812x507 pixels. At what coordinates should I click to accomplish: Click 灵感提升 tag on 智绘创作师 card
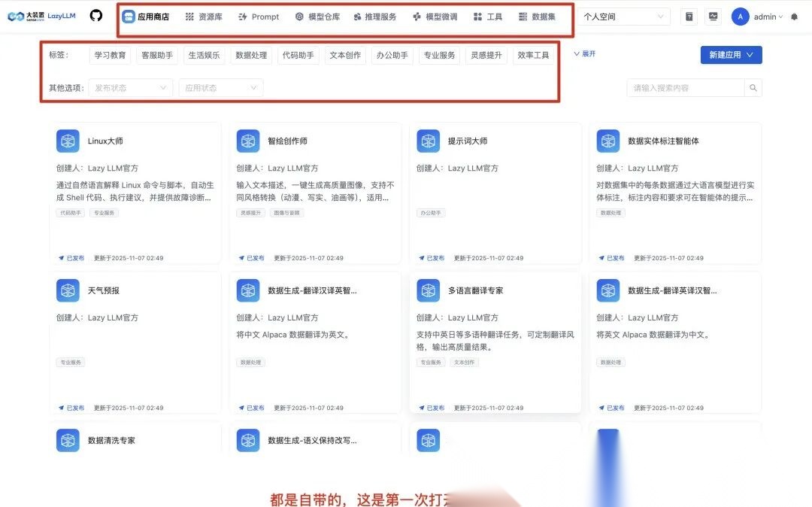(x=250, y=213)
